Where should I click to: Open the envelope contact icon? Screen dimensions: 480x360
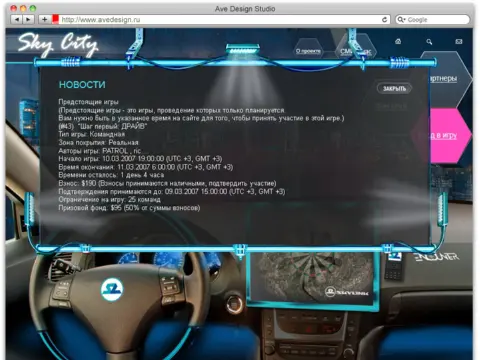point(459,42)
